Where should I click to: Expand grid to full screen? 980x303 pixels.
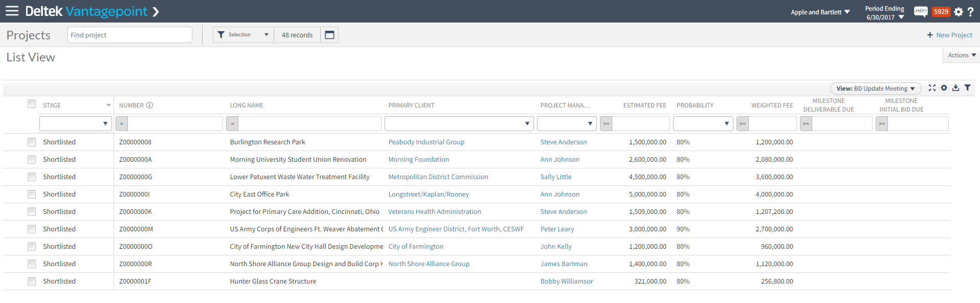(932, 88)
